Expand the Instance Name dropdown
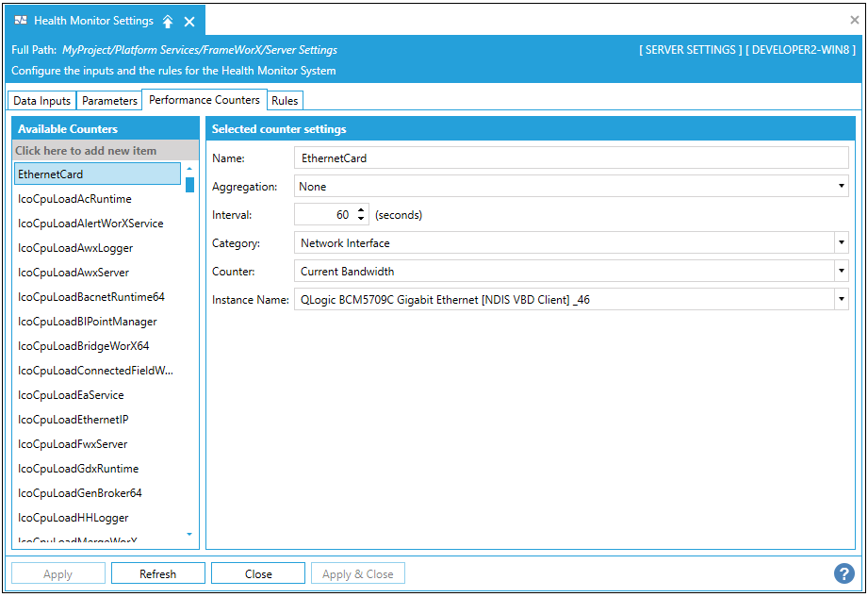 coord(841,300)
